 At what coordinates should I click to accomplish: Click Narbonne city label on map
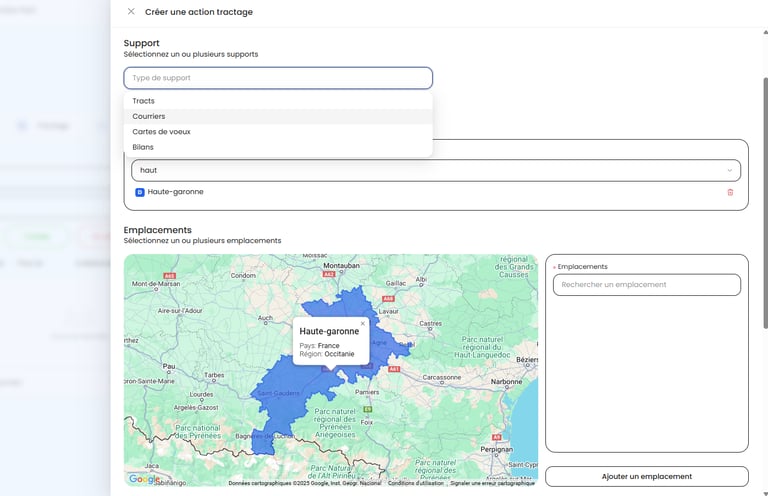pos(506,381)
